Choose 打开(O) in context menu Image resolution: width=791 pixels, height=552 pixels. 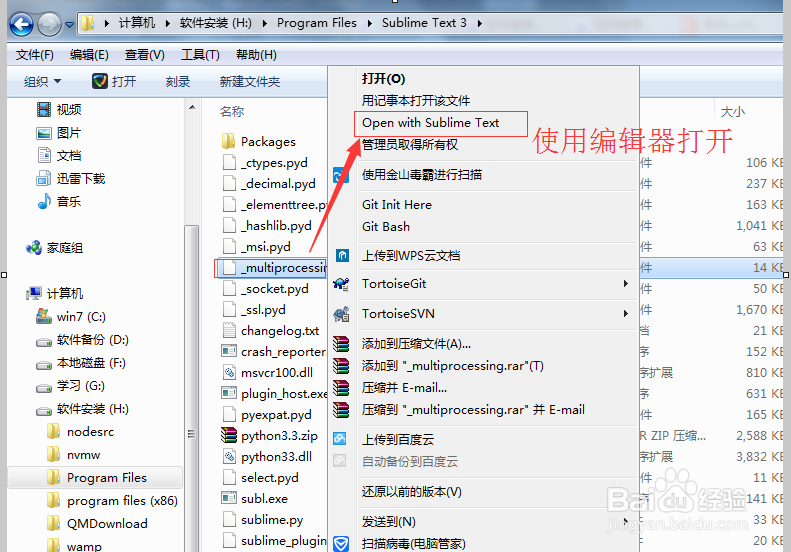click(x=383, y=79)
